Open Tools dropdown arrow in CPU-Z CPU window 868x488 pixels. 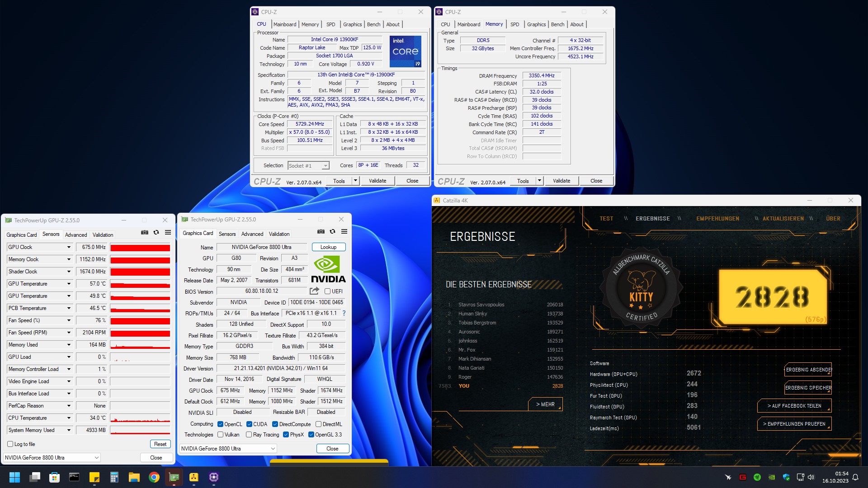coord(356,181)
